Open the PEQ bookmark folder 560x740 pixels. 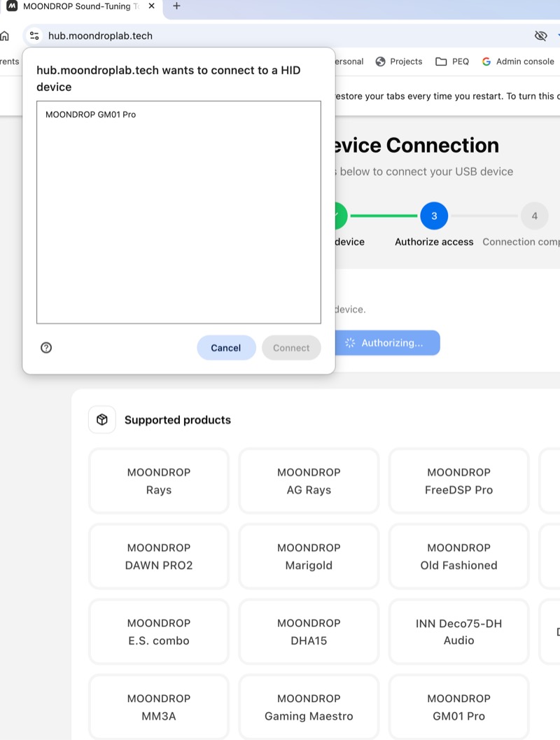tap(452, 62)
